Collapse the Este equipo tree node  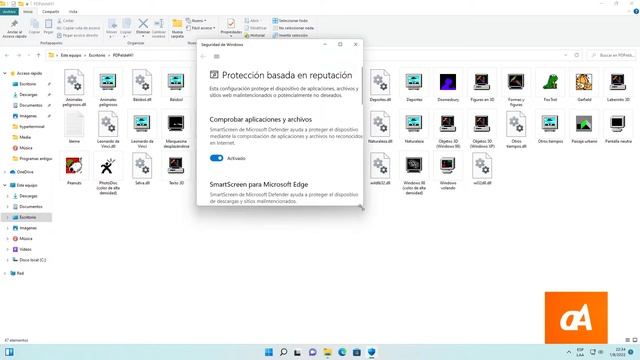(5, 185)
